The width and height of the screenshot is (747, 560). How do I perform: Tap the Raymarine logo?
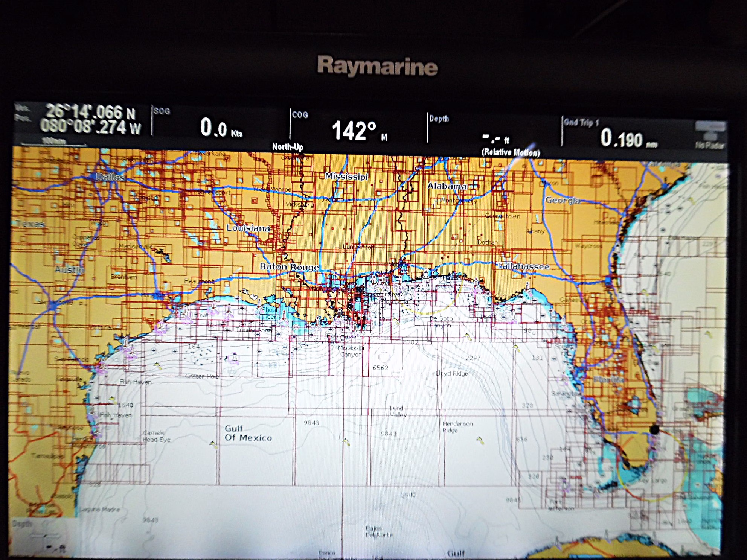[377, 66]
